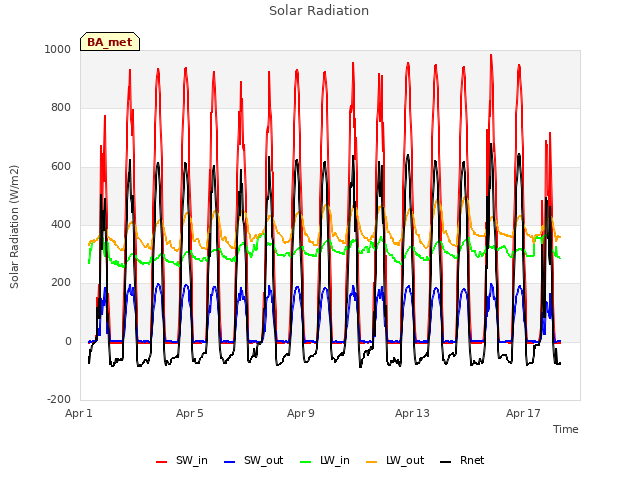Click the green LW_in legend swatch
The image size is (640, 480).
pyautogui.click(x=306, y=462)
